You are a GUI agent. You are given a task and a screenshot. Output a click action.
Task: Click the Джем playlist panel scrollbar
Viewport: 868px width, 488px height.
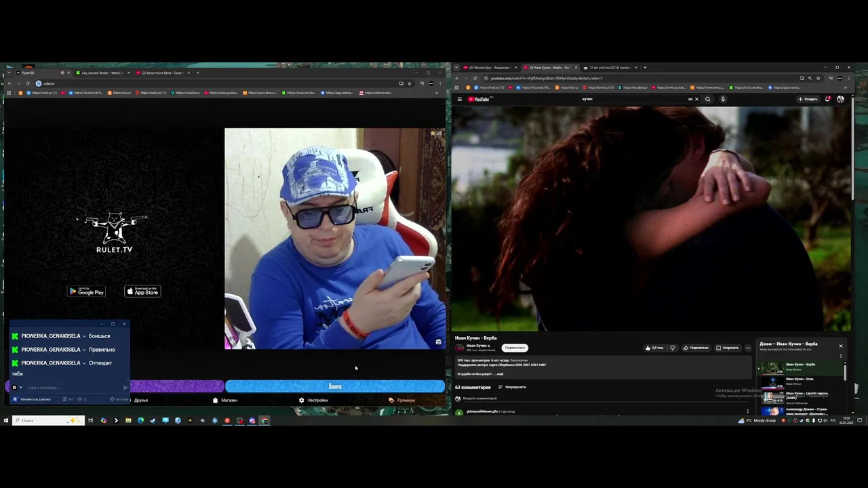click(x=845, y=371)
